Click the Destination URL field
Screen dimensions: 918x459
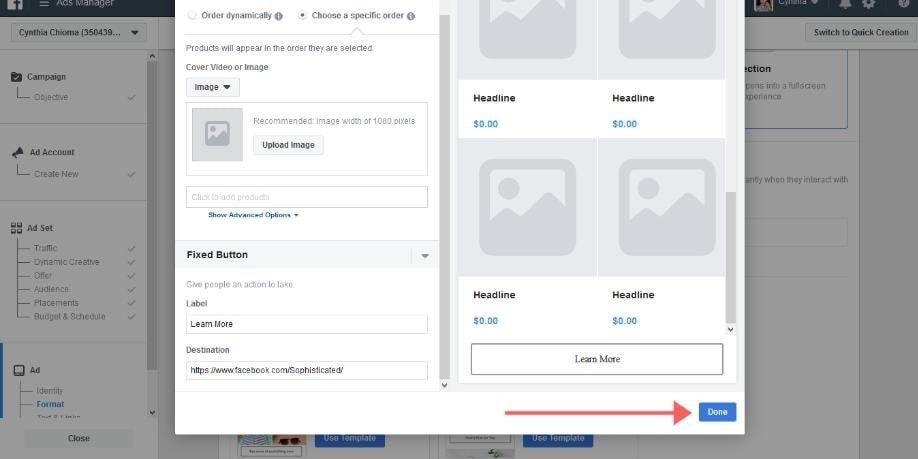307,371
